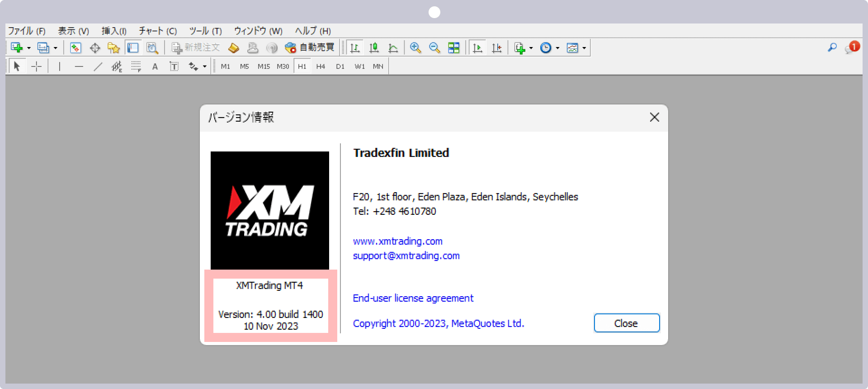The width and height of the screenshot is (868, 389).
Task: Open chat notifications with red badge
Action: tap(852, 47)
